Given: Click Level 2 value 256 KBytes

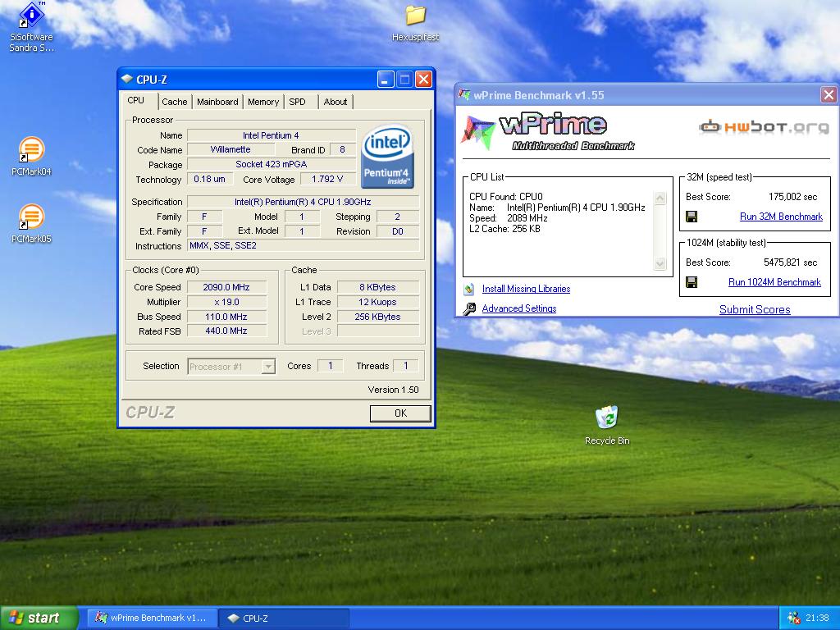Looking at the screenshot, I should tap(377, 317).
